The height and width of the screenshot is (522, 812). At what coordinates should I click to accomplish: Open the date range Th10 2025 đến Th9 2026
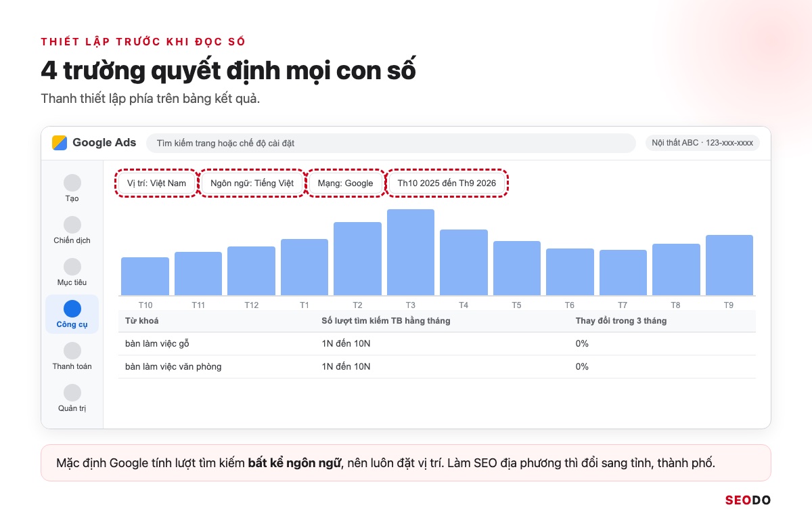447,183
